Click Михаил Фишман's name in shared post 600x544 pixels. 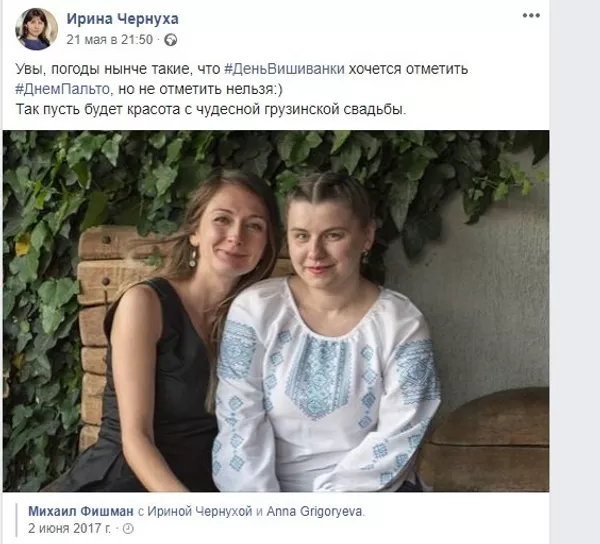point(81,511)
